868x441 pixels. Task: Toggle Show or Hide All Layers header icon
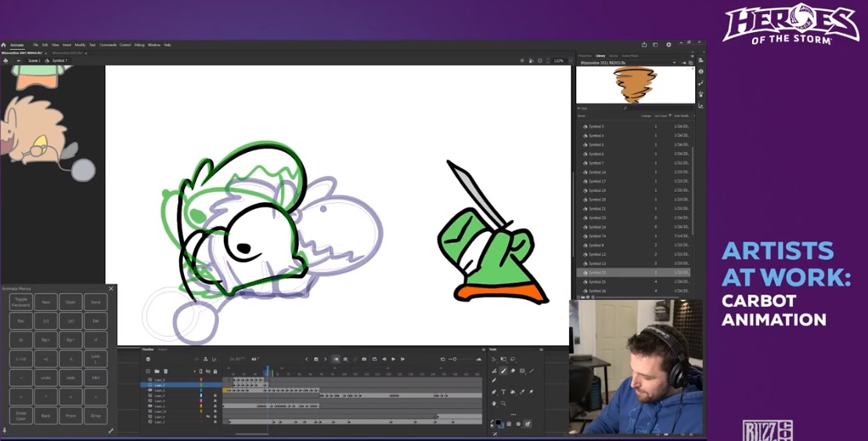(x=208, y=371)
